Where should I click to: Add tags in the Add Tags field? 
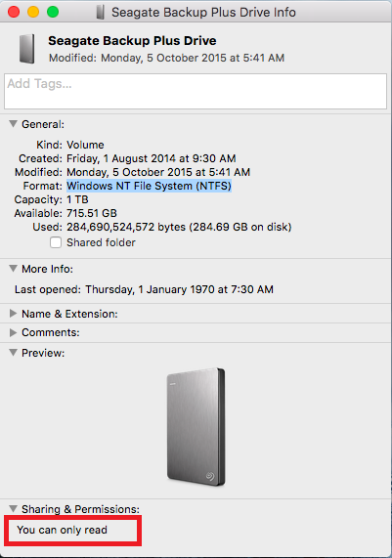[x=196, y=91]
